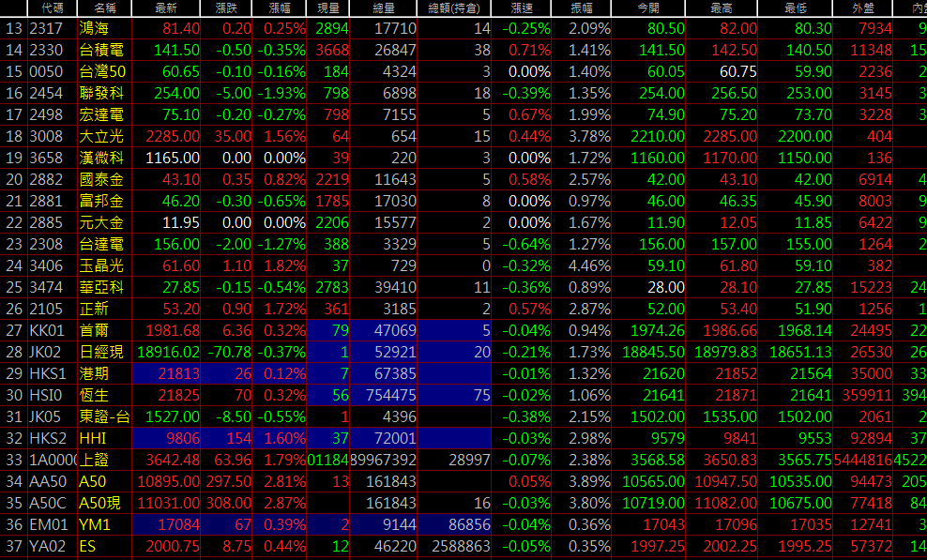Click the 上證 index name
Image resolution: width=927 pixels, height=560 pixels.
coord(94,460)
